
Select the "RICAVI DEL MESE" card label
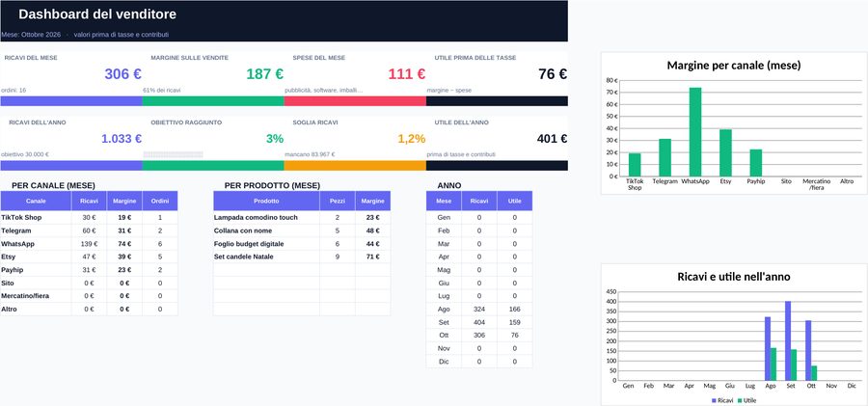click(x=31, y=58)
